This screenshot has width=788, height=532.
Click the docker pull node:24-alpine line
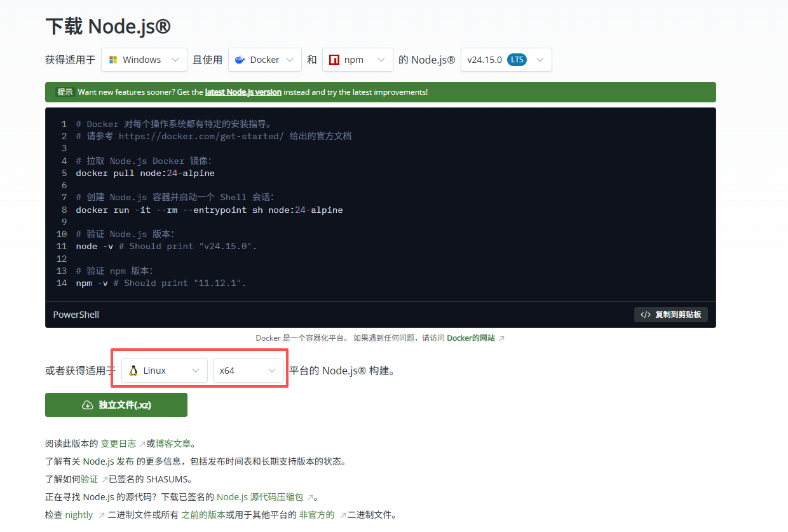tap(145, 173)
